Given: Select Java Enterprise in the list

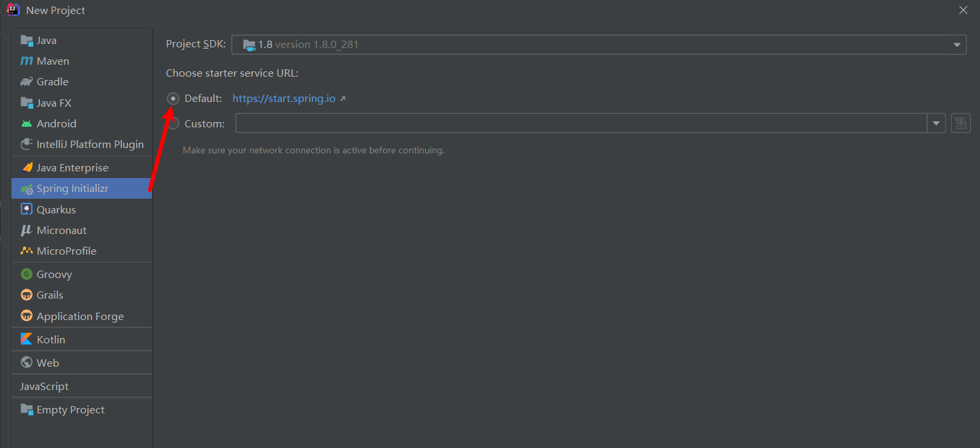Looking at the screenshot, I should pos(81,167).
